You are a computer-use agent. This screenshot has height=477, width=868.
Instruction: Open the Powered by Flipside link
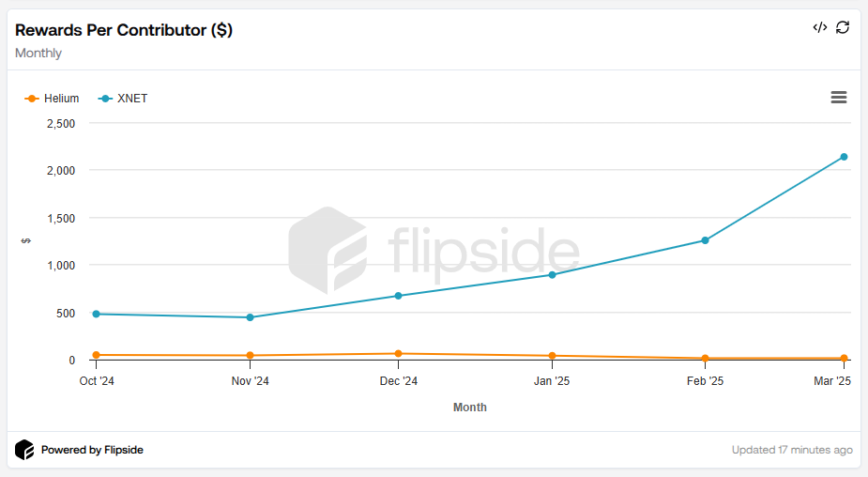[92, 450]
